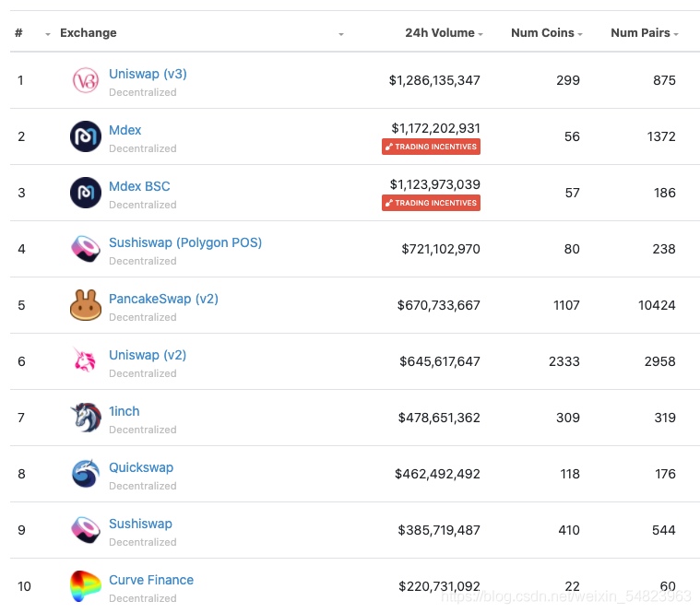The width and height of the screenshot is (700, 613).
Task: Open the Quickswap exchange link
Action: click(x=141, y=467)
